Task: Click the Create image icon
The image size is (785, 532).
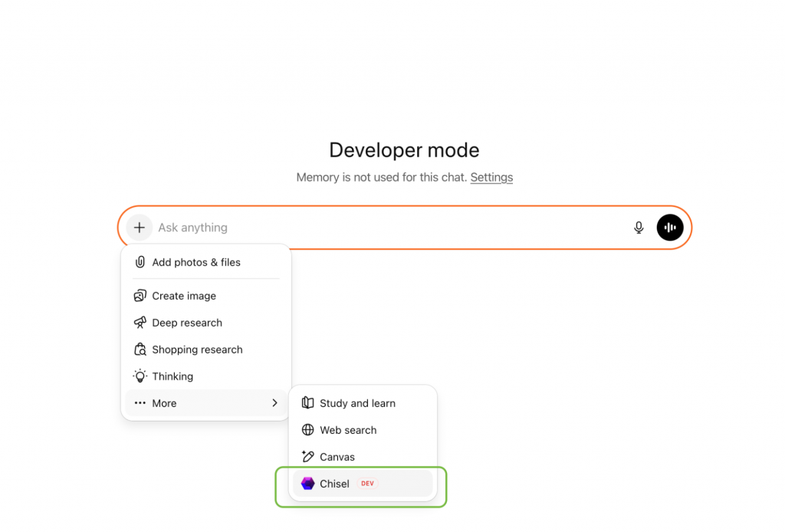Action: pos(140,296)
